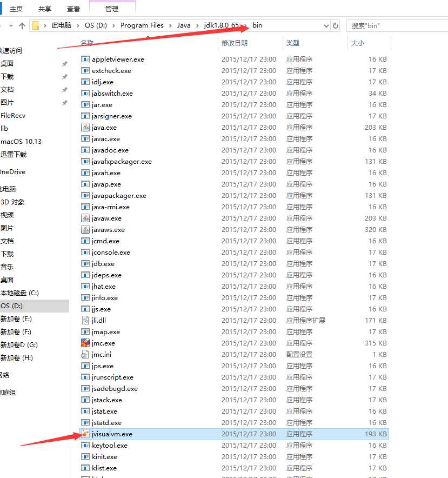448x478 pixels.
Task: Open FileRecv in quick access
Action: pyautogui.click(x=13, y=116)
